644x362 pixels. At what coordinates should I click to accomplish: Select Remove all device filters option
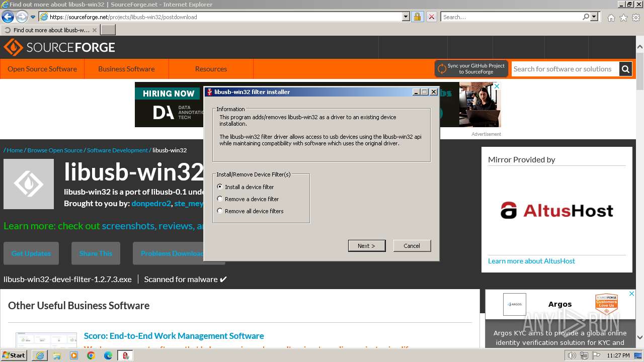(x=250, y=211)
